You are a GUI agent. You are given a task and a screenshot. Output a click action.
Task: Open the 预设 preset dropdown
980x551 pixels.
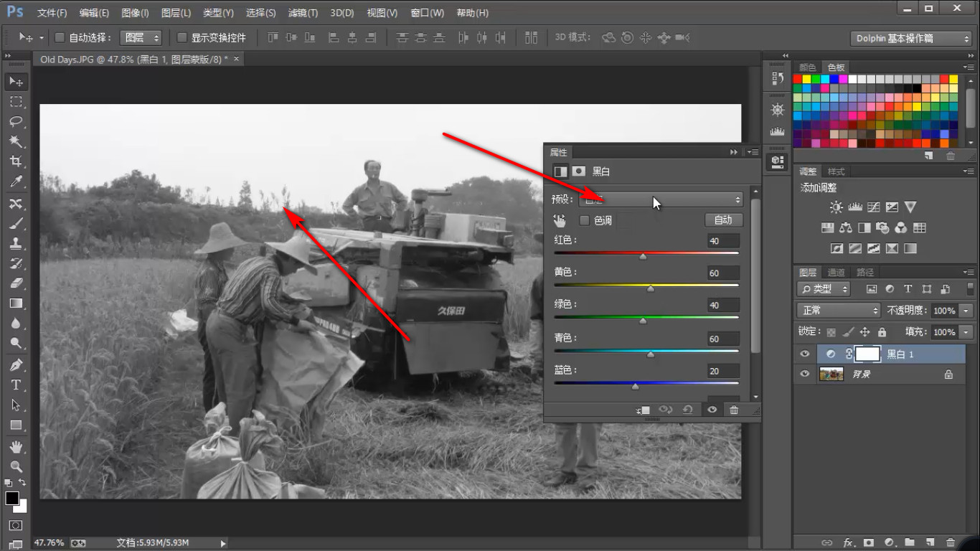tap(661, 199)
